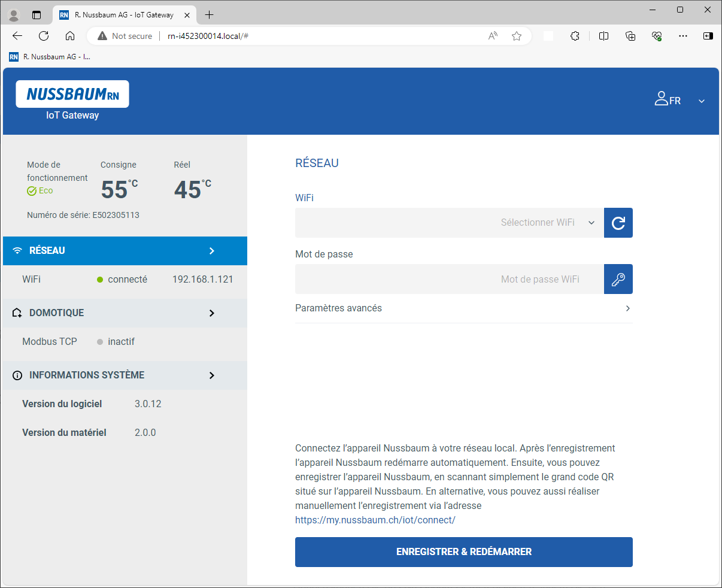This screenshot has width=722, height=588.
Task: Click the Nussbaum RN logo
Action: (x=72, y=94)
